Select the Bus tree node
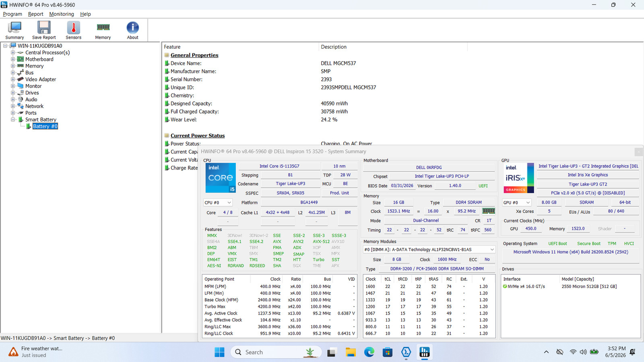The width and height of the screenshot is (644, 362). [29, 73]
